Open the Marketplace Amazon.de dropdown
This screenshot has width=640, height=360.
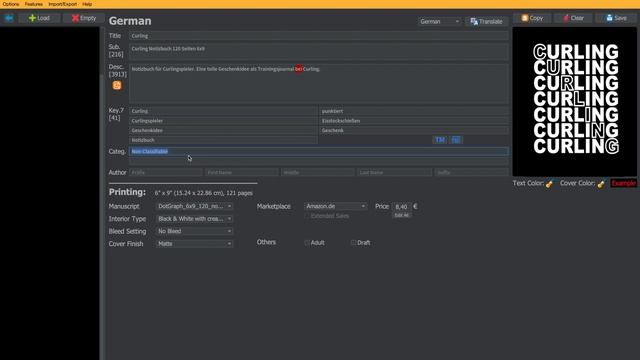pos(335,206)
